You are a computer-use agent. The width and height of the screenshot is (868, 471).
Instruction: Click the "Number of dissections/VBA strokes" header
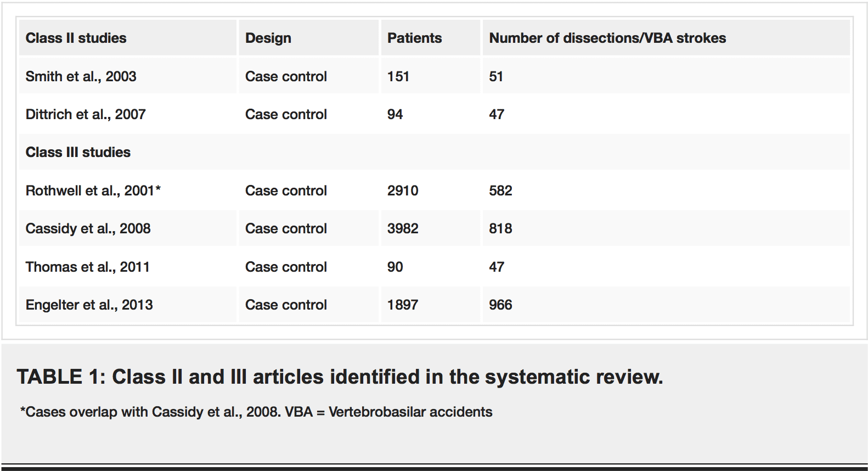click(607, 38)
